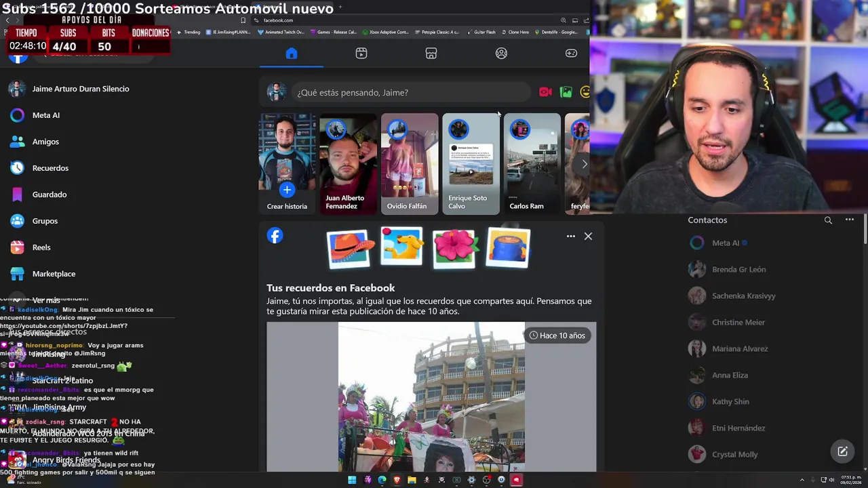Open the memories post options menu

(x=571, y=237)
